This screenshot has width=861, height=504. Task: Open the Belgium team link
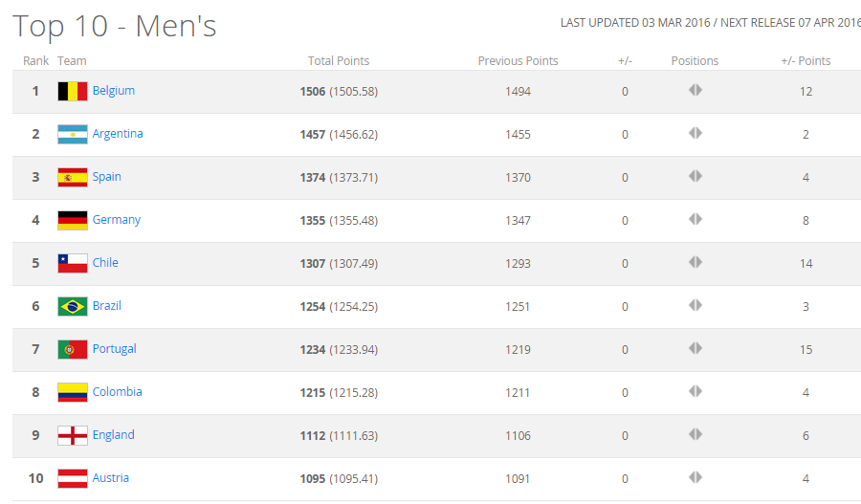[113, 91]
